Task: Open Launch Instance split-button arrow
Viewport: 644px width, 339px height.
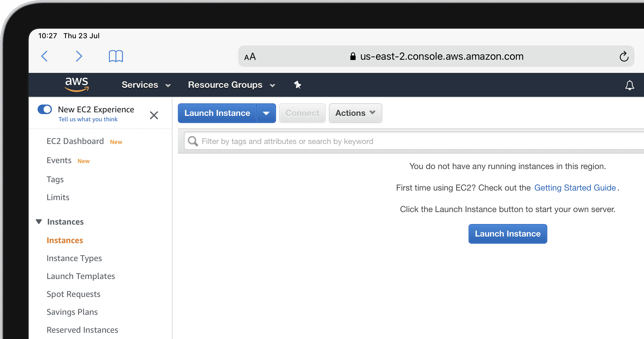Action: point(266,113)
